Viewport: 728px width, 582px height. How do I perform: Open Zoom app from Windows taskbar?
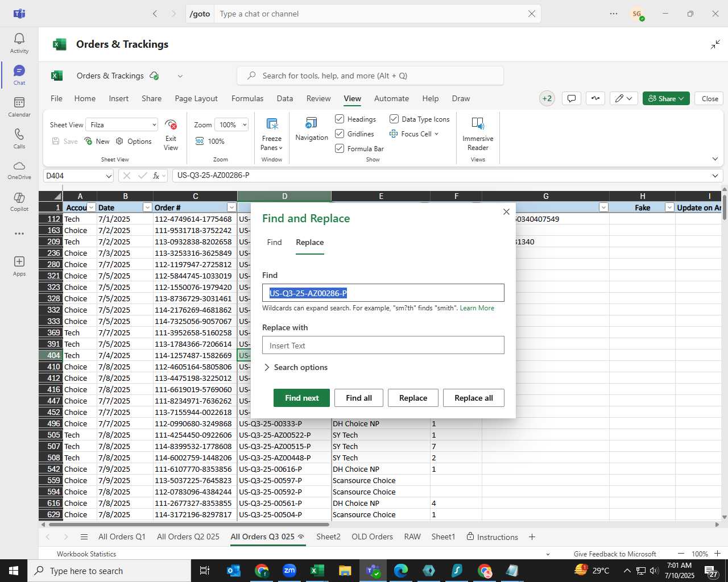click(289, 571)
